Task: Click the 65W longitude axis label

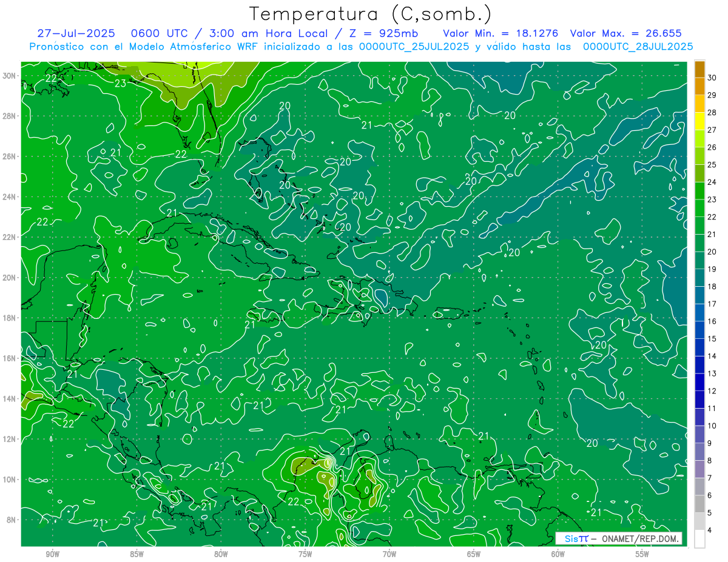Action: point(474,555)
